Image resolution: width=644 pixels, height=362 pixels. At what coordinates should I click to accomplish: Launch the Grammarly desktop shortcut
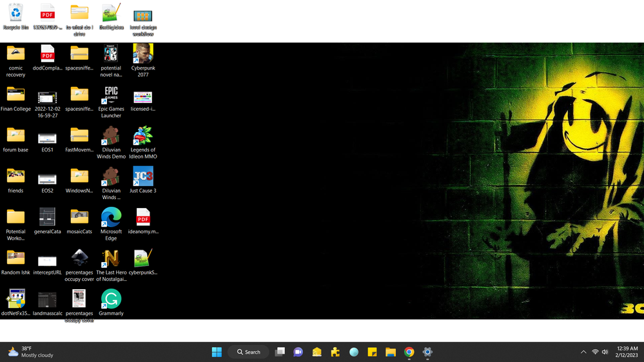[112, 303]
